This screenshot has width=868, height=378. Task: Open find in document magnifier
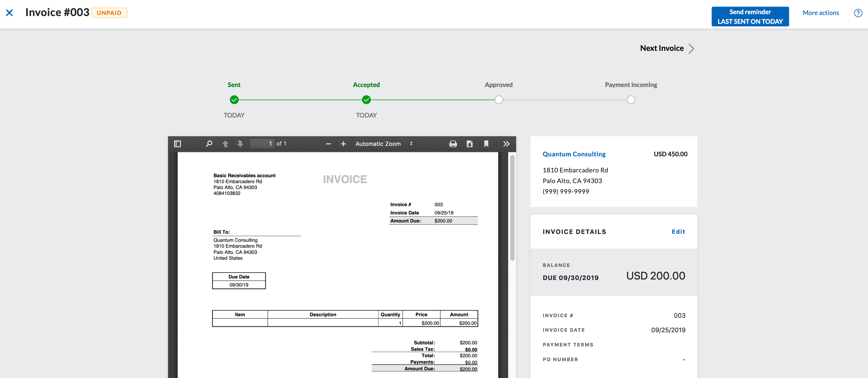[209, 144]
